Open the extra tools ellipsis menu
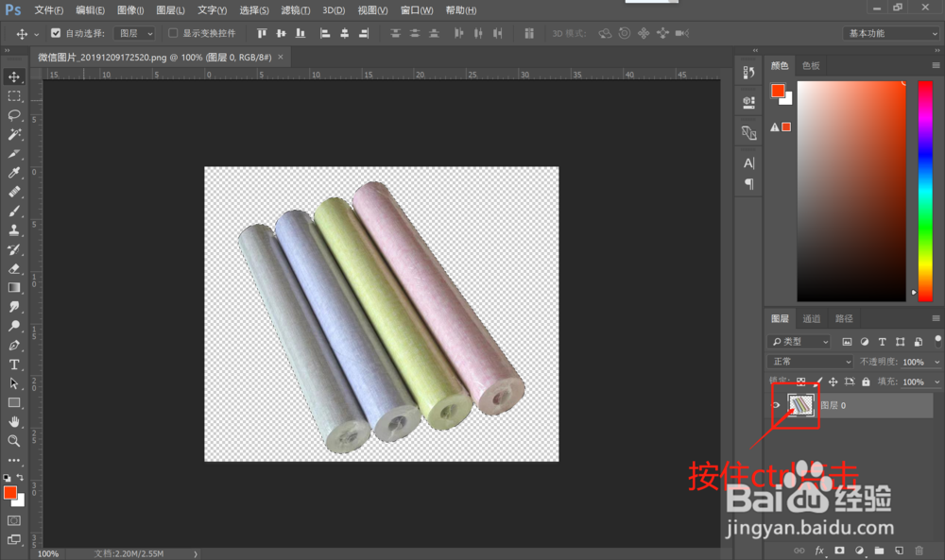Viewport: 945px width, 560px height. pyautogui.click(x=14, y=460)
